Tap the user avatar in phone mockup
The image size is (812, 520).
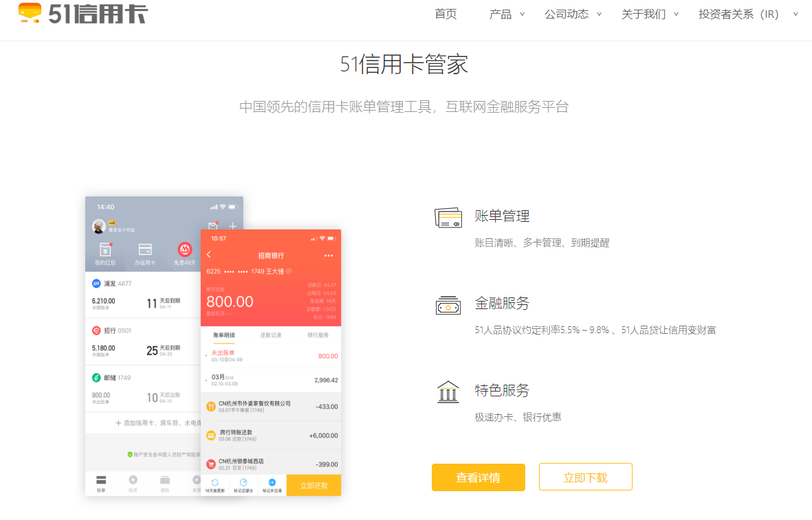coord(99,226)
